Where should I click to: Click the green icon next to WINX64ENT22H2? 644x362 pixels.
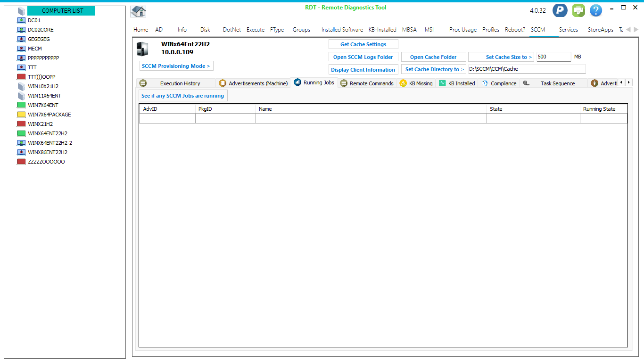(21, 133)
